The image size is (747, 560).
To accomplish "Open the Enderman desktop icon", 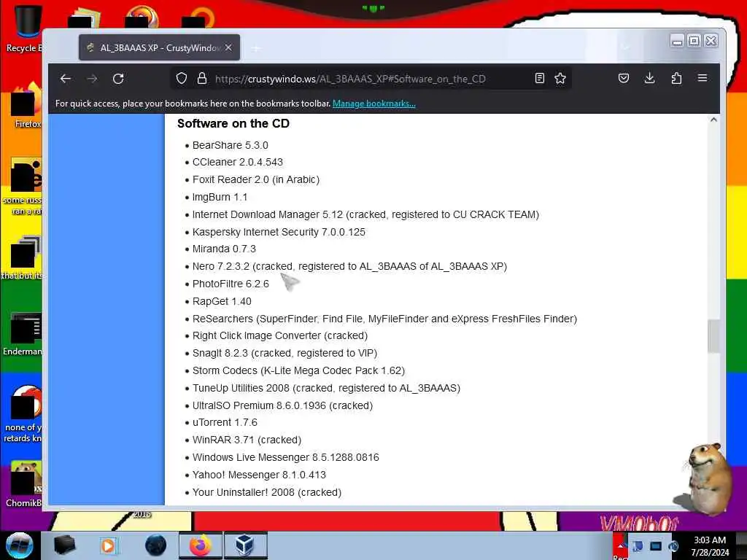I will 23,334.
